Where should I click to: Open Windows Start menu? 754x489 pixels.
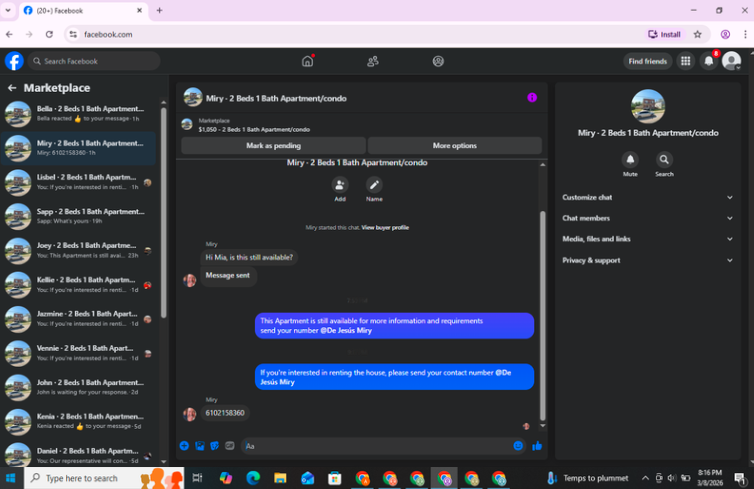pos(11,478)
